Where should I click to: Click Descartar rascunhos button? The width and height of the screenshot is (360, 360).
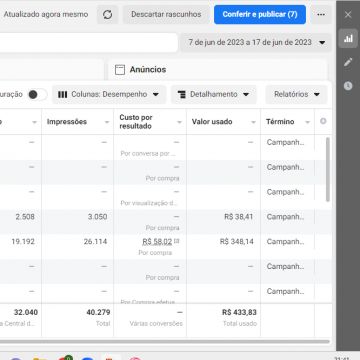tap(166, 15)
